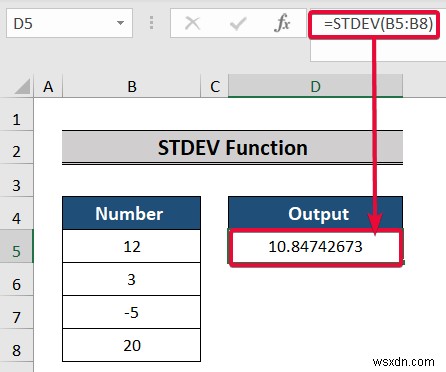Select column A header
Image resolution: width=446 pixels, height=372 pixels.
pos(48,86)
